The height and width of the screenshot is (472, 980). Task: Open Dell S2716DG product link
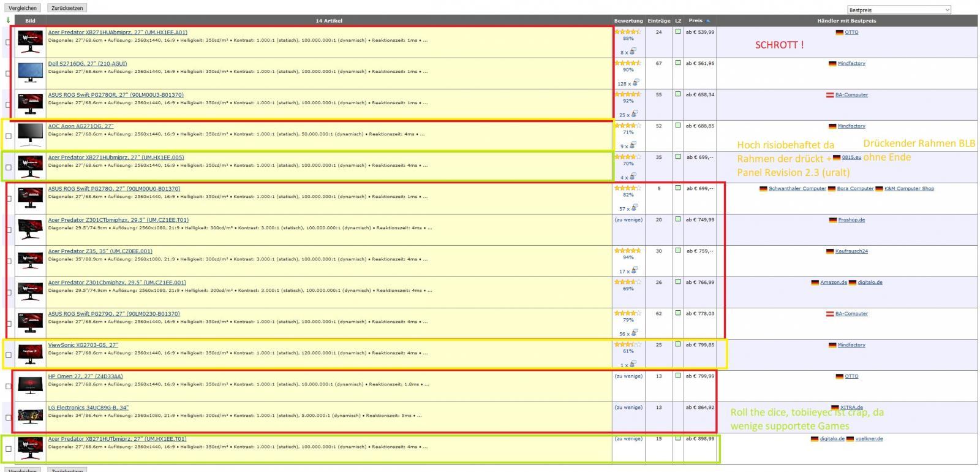coord(88,63)
